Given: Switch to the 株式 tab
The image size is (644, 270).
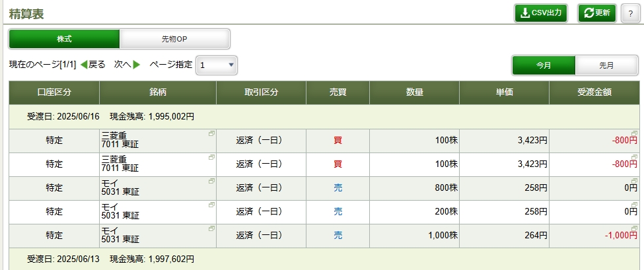Looking at the screenshot, I should [64, 39].
